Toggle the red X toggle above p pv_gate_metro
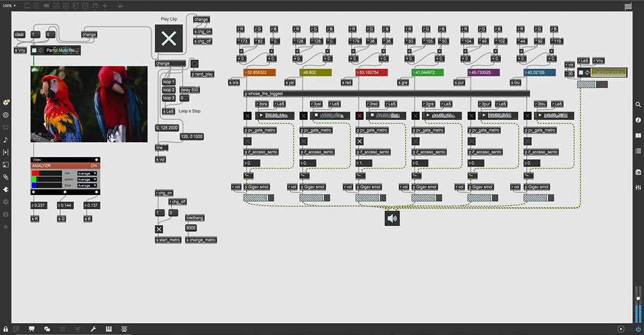Screen dimensions: 644x335 click(360, 115)
